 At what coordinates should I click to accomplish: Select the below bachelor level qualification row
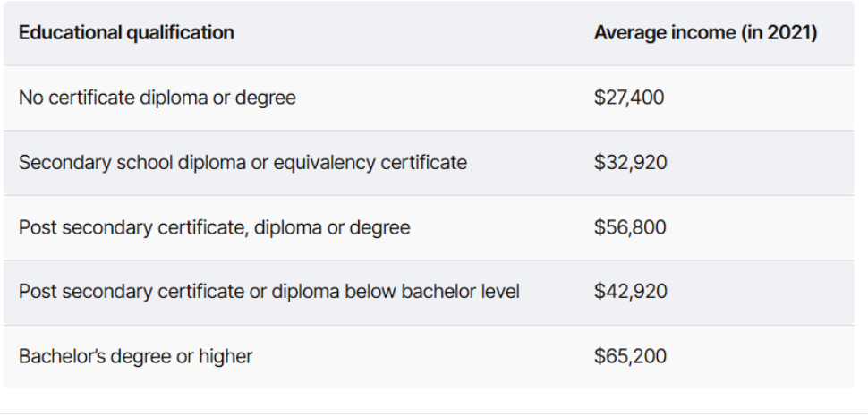click(x=429, y=292)
